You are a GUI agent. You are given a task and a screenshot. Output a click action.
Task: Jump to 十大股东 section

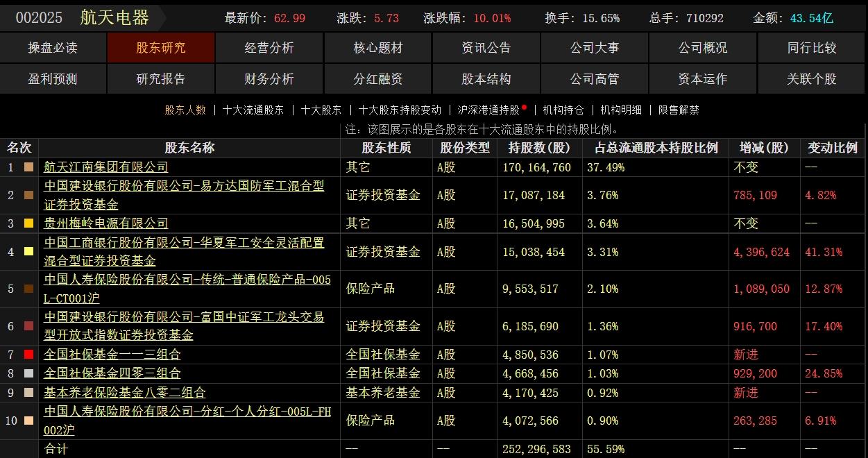[321, 110]
